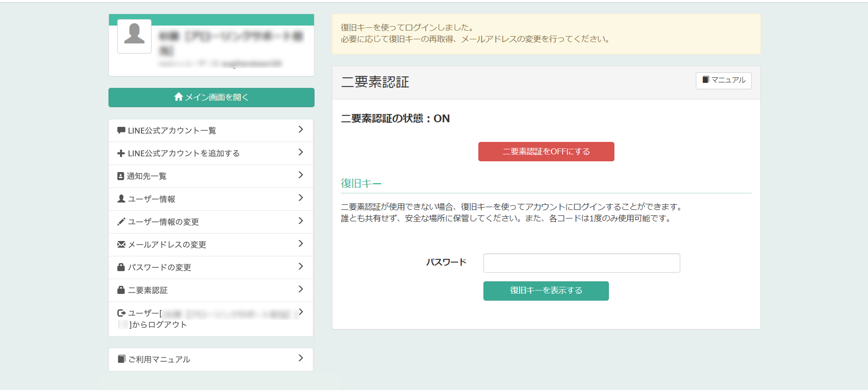Click the contact card icon beside 通知先一覧
868x391 pixels.
pyautogui.click(x=121, y=176)
